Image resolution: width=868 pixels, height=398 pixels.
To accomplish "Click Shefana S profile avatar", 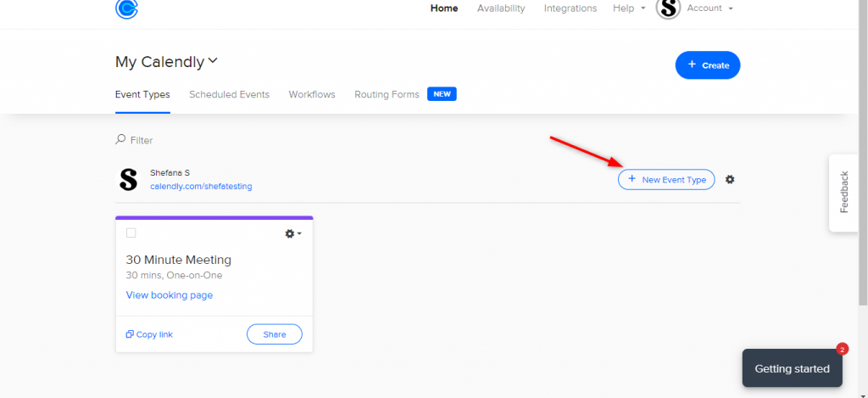I will coord(129,180).
